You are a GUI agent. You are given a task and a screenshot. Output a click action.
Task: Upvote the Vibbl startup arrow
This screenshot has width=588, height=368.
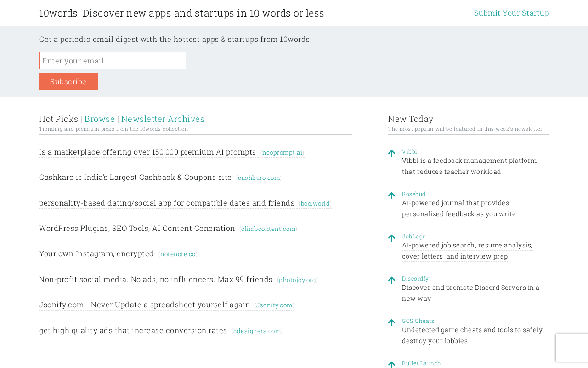pyautogui.click(x=391, y=154)
